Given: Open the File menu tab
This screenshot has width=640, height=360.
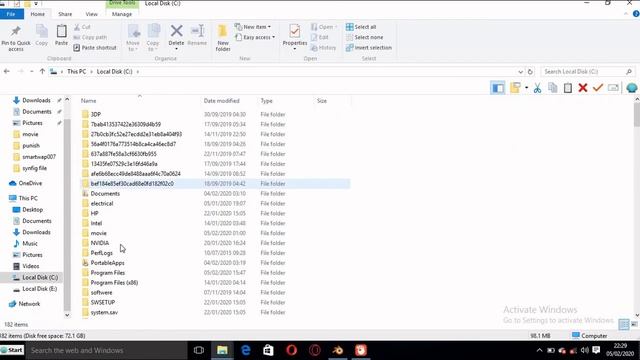Looking at the screenshot, I should click(11, 14).
